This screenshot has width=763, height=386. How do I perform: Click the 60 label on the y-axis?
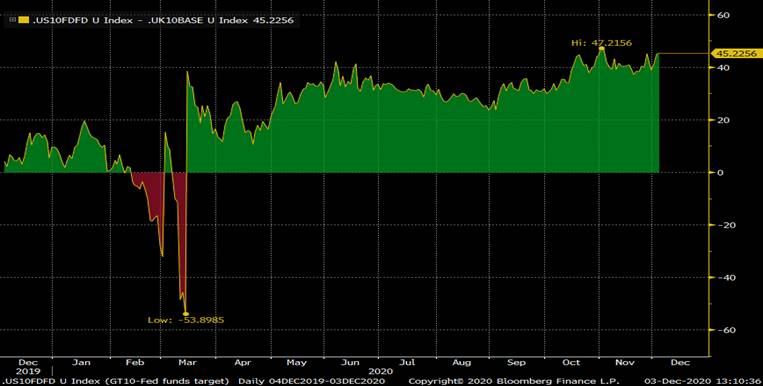(x=724, y=15)
